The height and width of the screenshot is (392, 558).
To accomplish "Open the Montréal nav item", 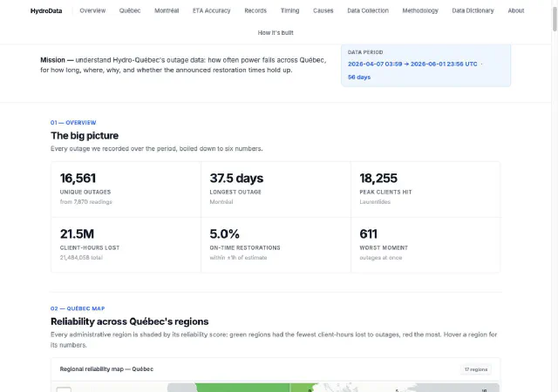I will 167,10.
